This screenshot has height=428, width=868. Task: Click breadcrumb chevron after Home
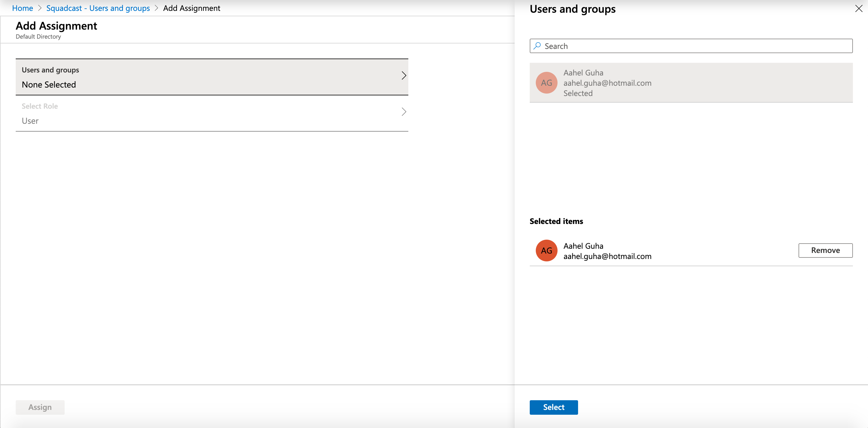40,8
